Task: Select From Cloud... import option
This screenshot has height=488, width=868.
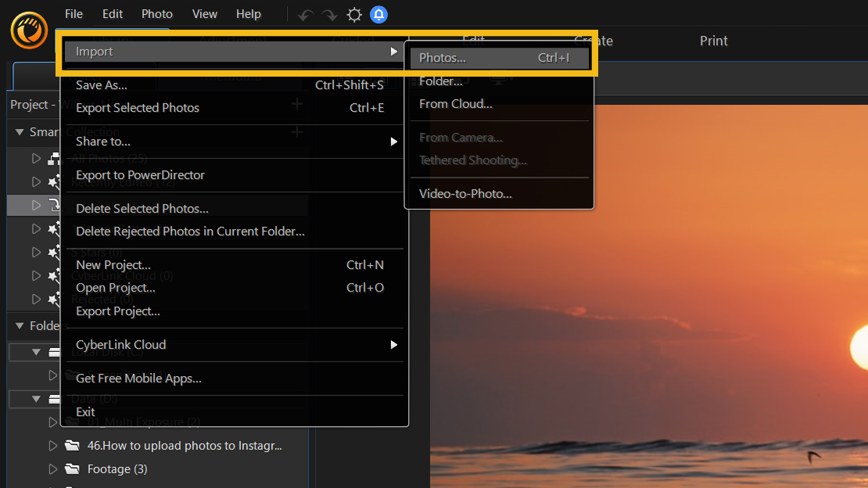Action: pos(500,103)
